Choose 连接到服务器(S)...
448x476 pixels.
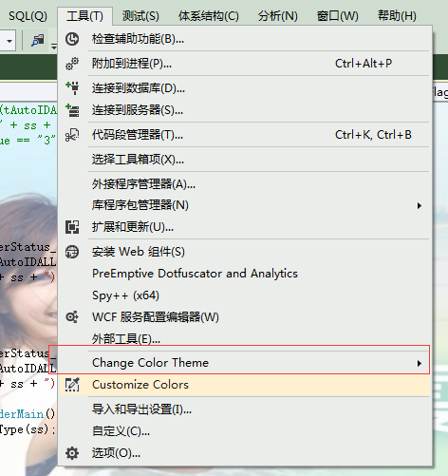tap(244, 110)
